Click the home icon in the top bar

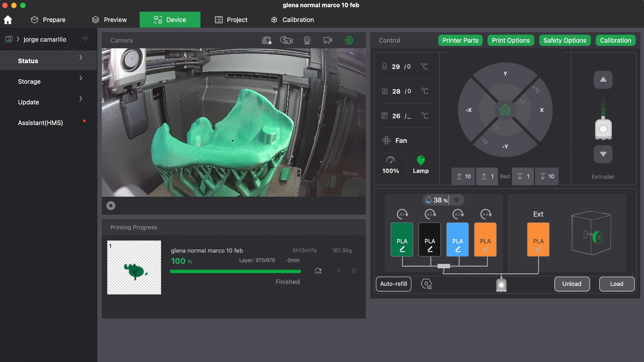8,20
